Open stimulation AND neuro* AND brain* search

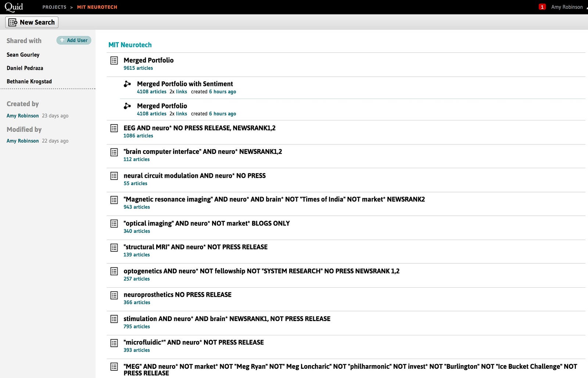point(227,319)
